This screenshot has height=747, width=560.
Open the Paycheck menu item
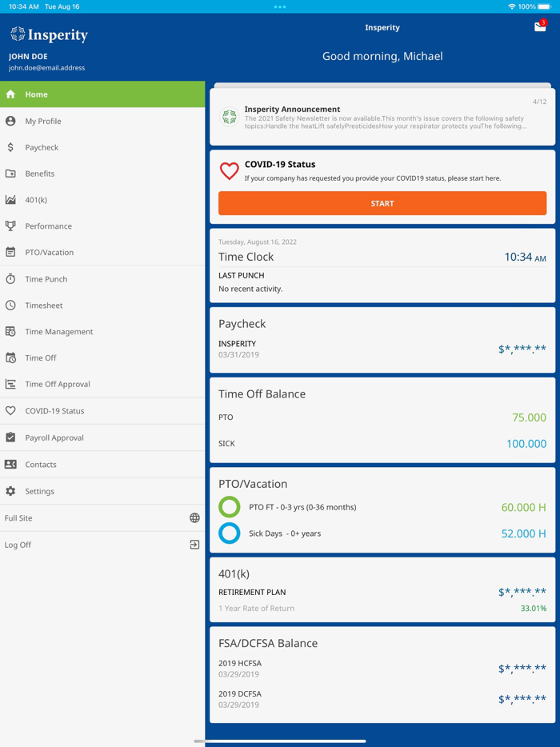pos(102,147)
